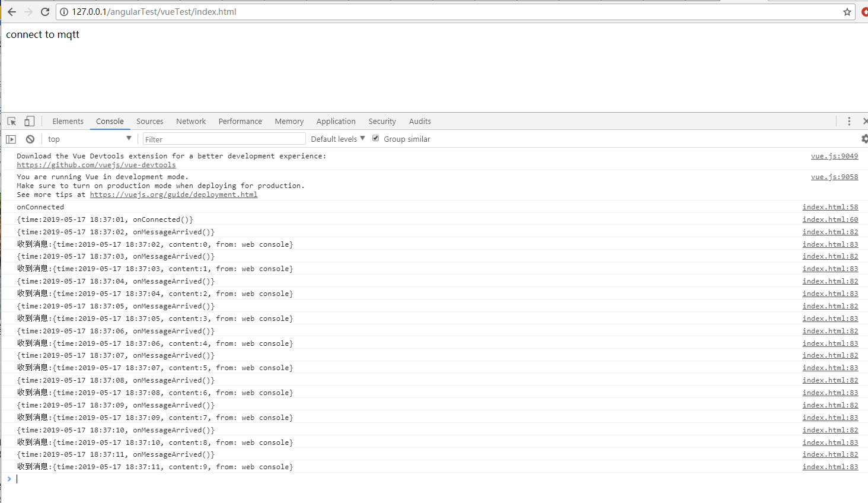
Task: Open DevTools settings via gear icon
Action: click(x=864, y=139)
